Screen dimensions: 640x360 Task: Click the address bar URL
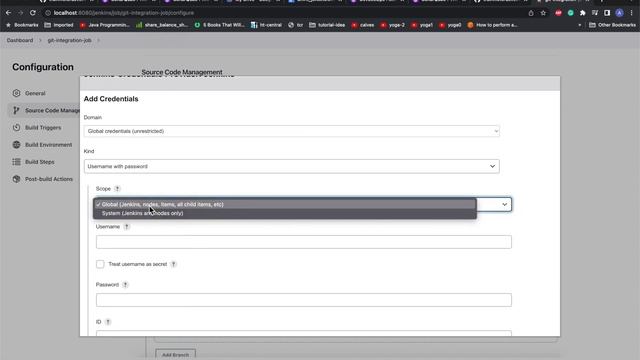click(x=124, y=13)
